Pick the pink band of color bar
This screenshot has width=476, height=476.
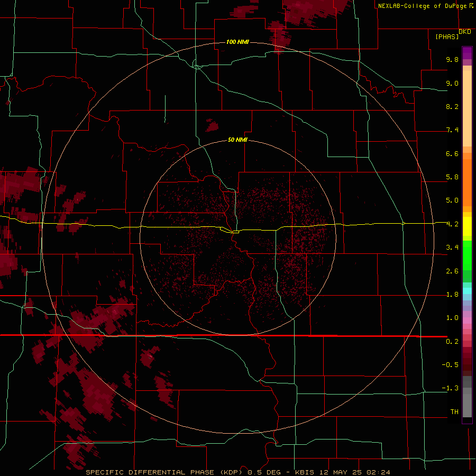click(x=467, y=321)
